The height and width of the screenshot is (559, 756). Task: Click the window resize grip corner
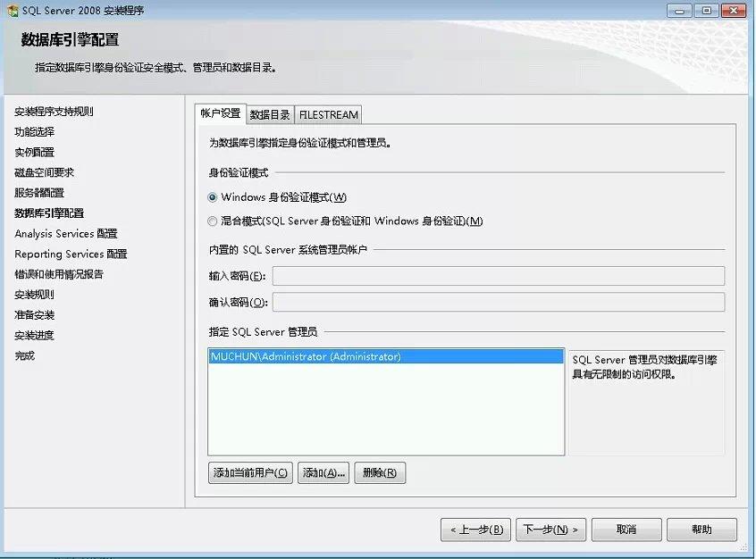(x=742, y=547)
